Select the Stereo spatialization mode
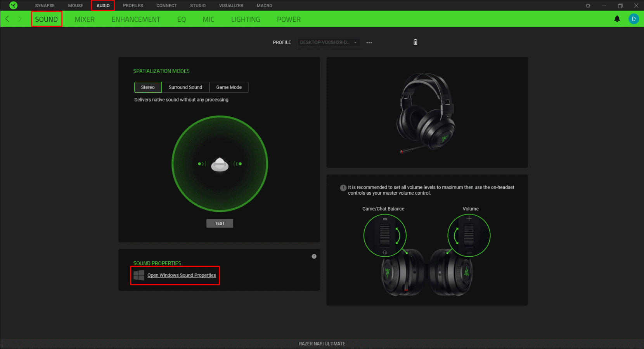 coord(148,87)
